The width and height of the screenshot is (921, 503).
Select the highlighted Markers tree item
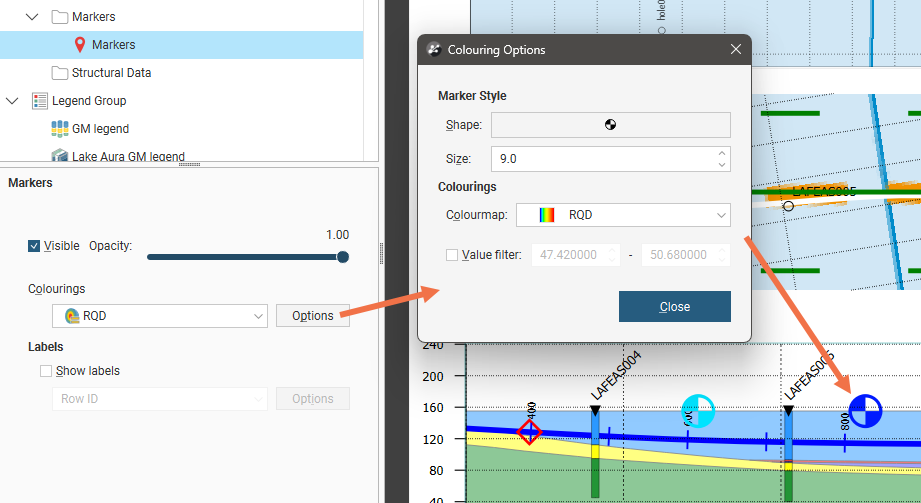pos(113,45)
